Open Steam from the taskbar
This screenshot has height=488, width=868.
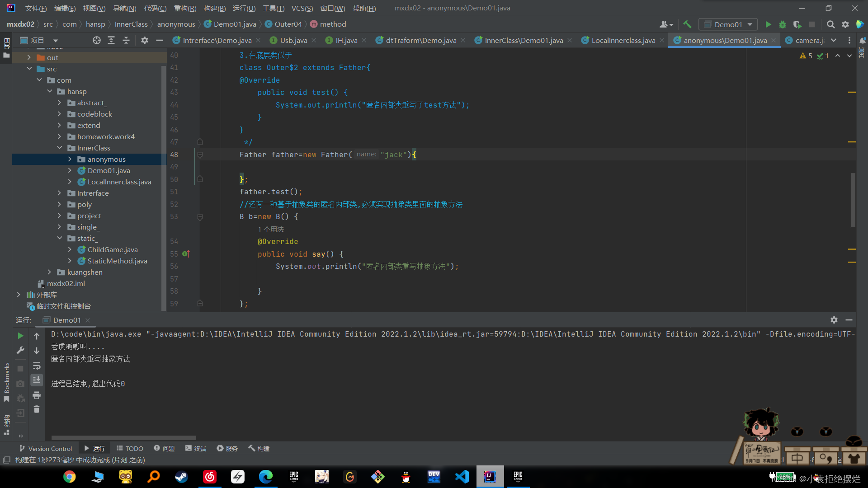(182, 477)
